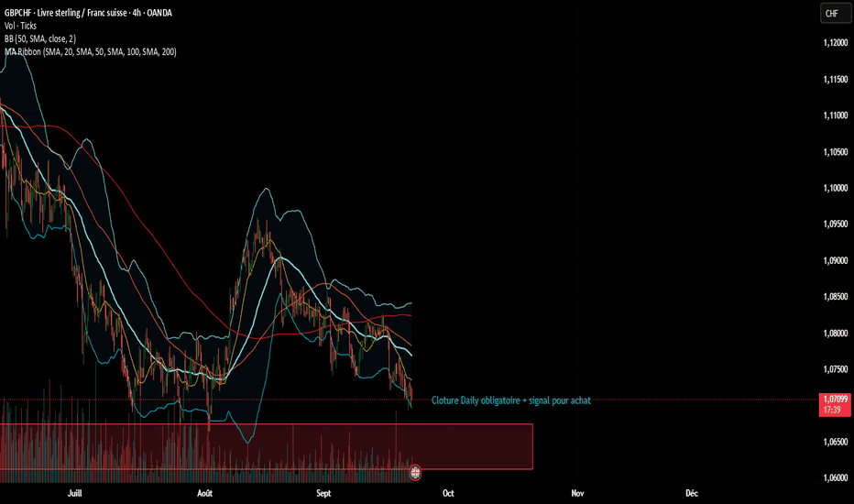Click the 1,10000 price scale label

click(x=836, y=188)
